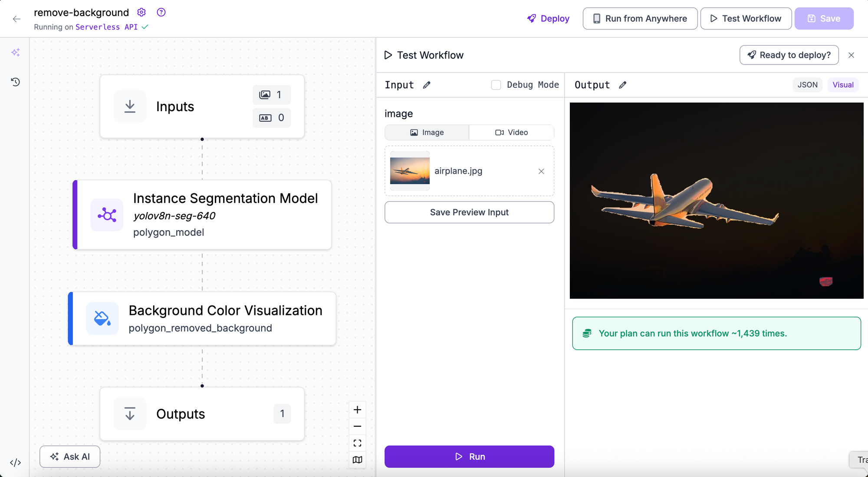Screen dimensions: 868x477
Task: Switch the output to Visual view
Action: tap(843, 85)
